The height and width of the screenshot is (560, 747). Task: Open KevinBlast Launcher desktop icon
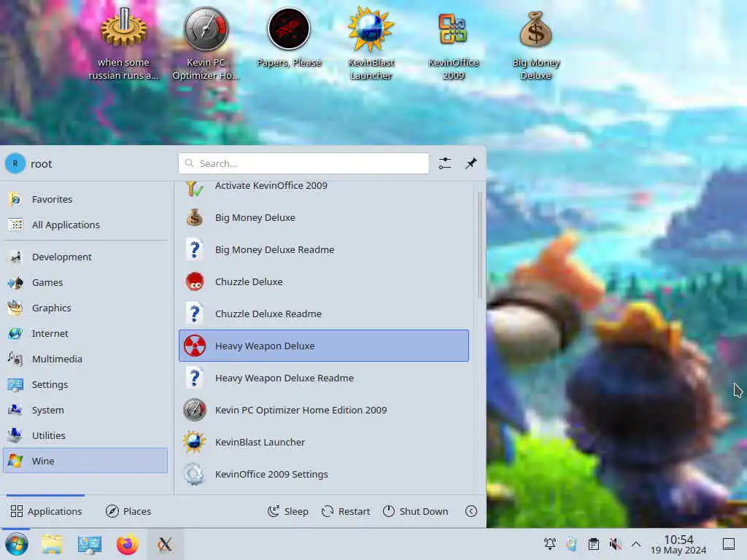(371, 43)
